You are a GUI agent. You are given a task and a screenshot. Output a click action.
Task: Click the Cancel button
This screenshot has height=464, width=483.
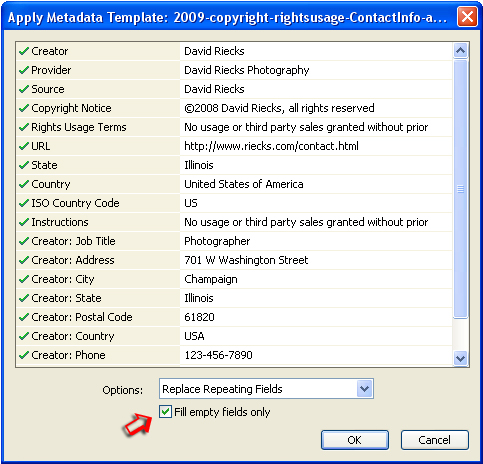(x=435, y=440)
